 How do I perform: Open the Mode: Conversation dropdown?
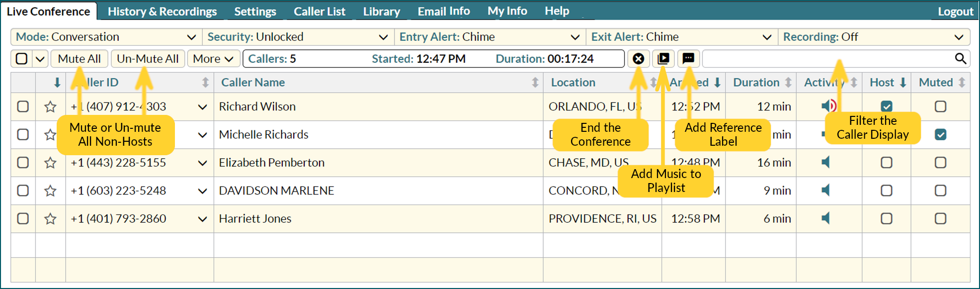[x=106, y=37]
